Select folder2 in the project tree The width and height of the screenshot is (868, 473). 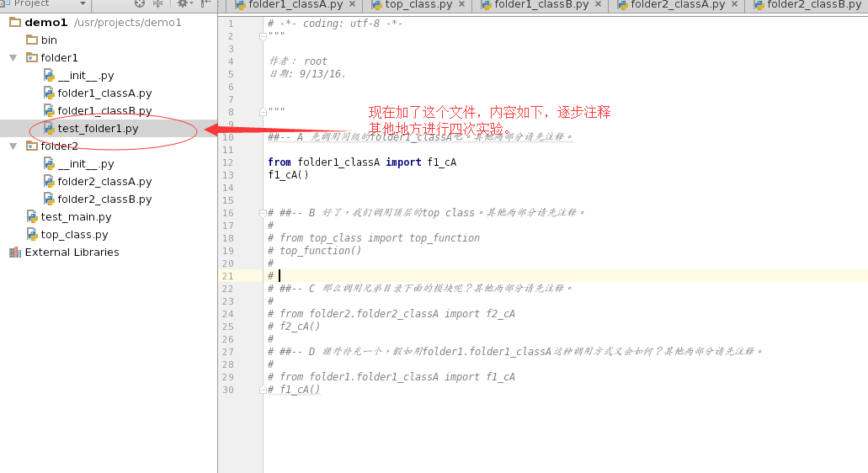(52, 146)
